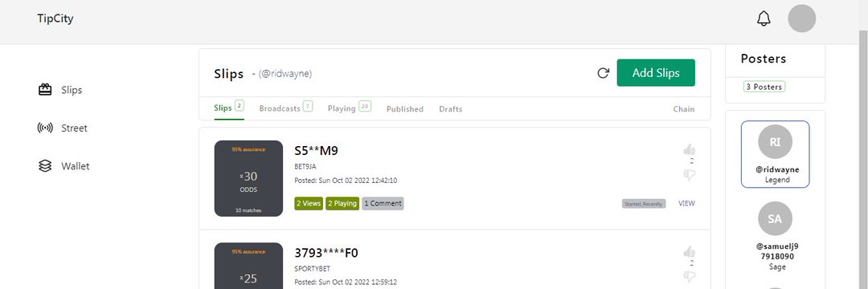Click the Add Slips button

[656, 73]
